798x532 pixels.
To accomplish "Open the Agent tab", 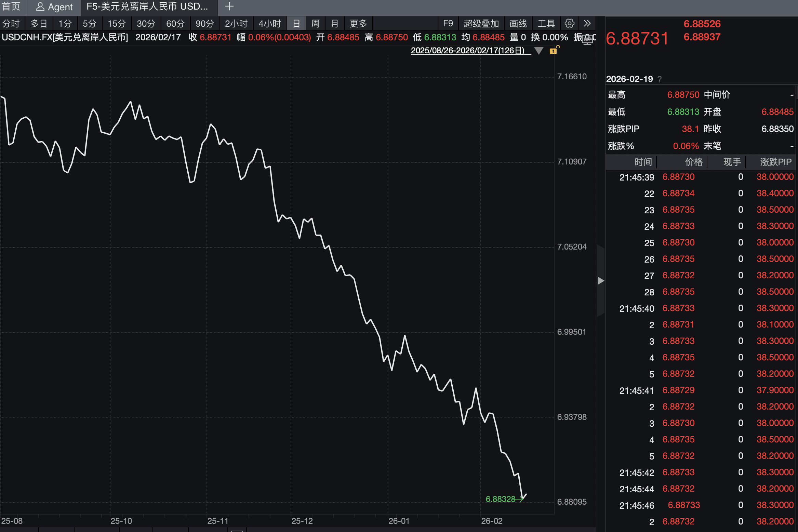I will [x=54, y=7].
